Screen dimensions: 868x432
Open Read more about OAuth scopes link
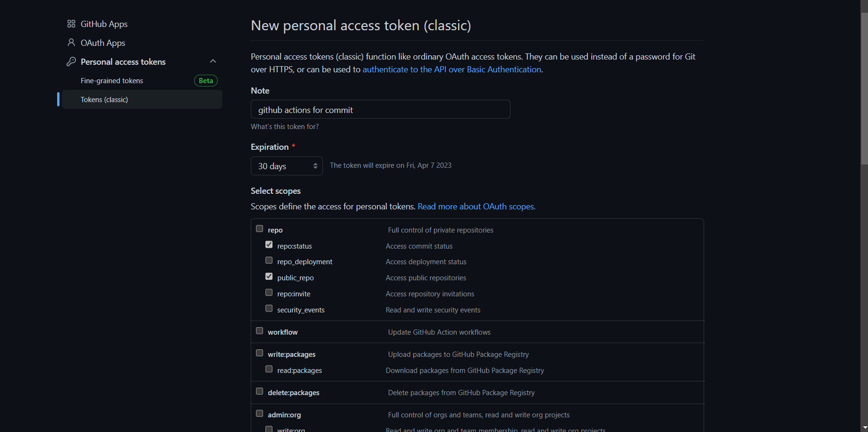(477, 207)
